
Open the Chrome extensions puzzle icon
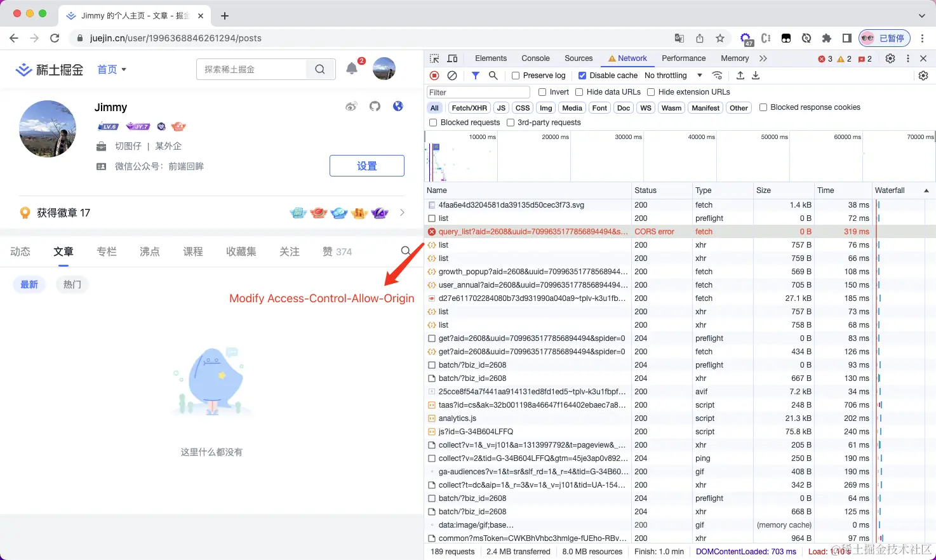(x=827, y=38)
